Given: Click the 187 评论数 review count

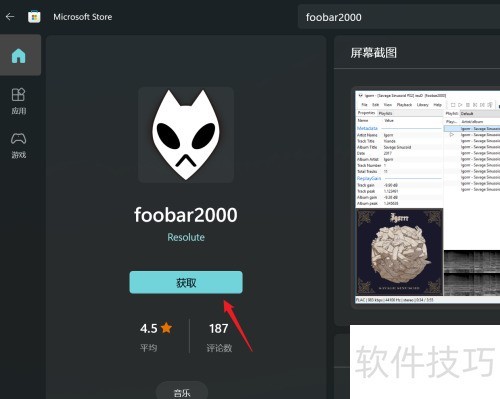Looking at the screenshot, I should [219, 337].
